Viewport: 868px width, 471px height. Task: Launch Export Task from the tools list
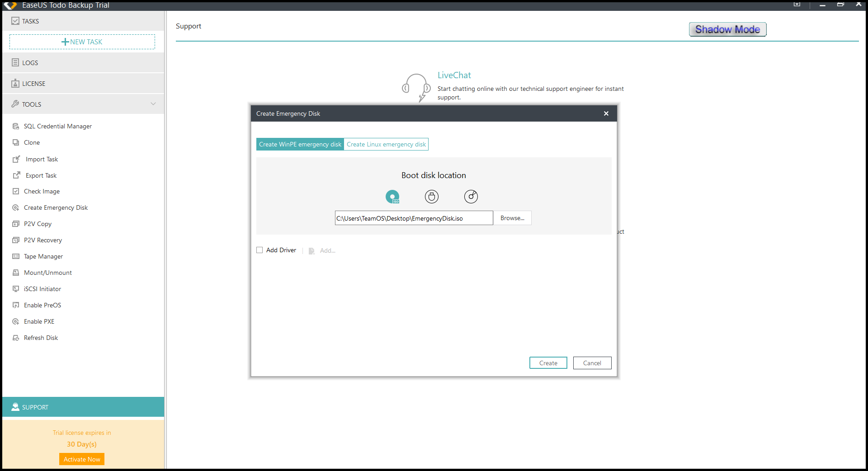(41, 175)
